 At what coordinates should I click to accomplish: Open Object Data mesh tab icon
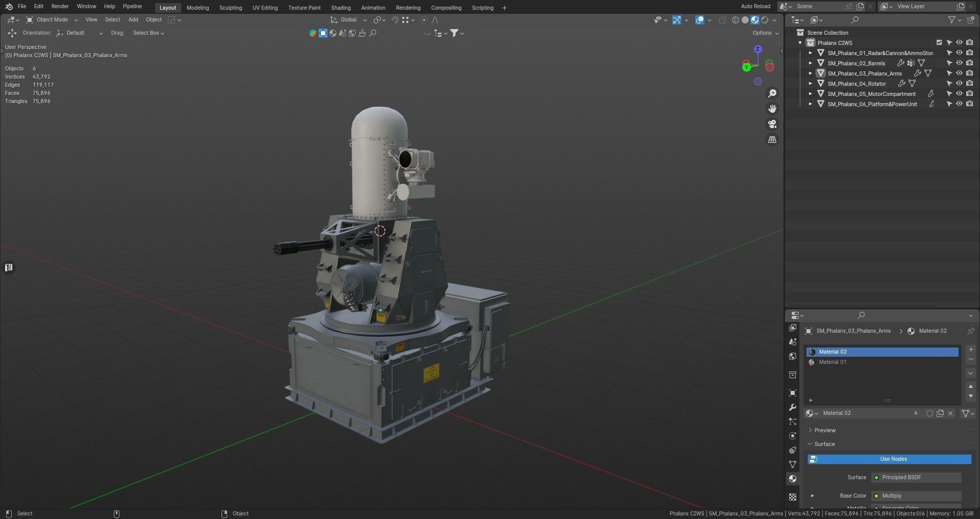coord(793,464)
